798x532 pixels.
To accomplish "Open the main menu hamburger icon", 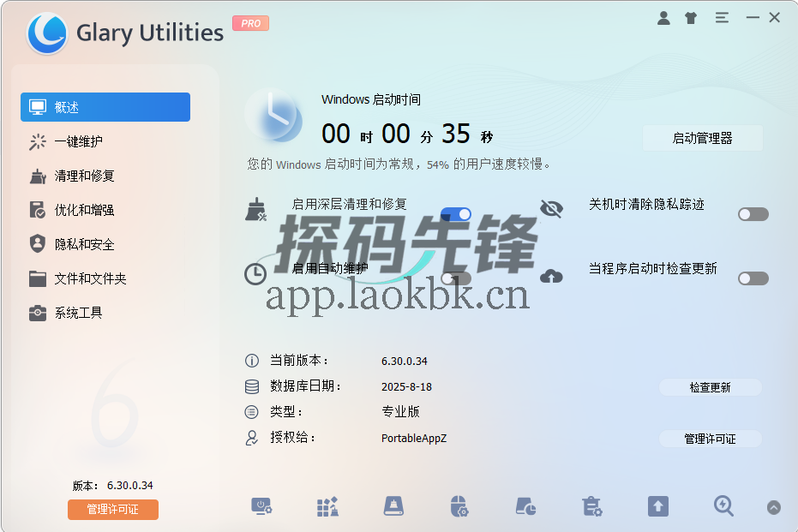I will pyautogui.click(x=722, y=18).
